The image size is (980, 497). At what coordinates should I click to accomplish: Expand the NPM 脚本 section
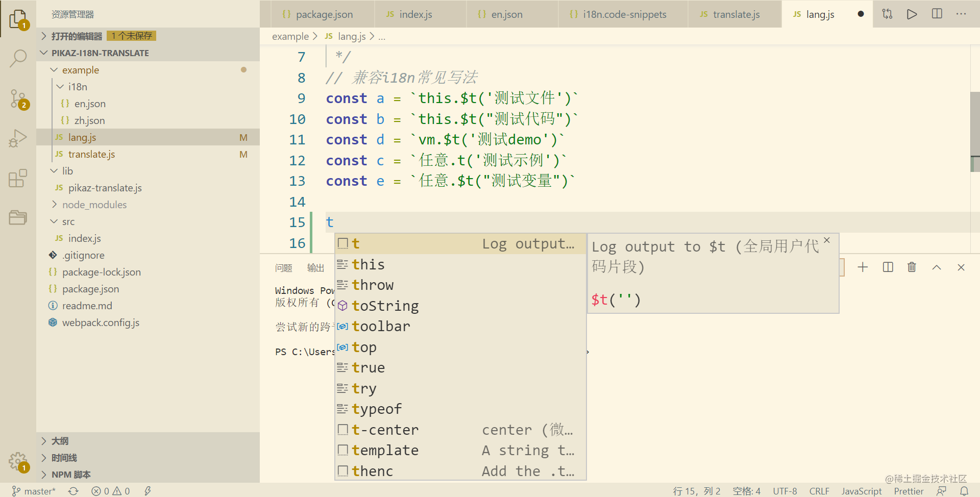tap(71, 475)
